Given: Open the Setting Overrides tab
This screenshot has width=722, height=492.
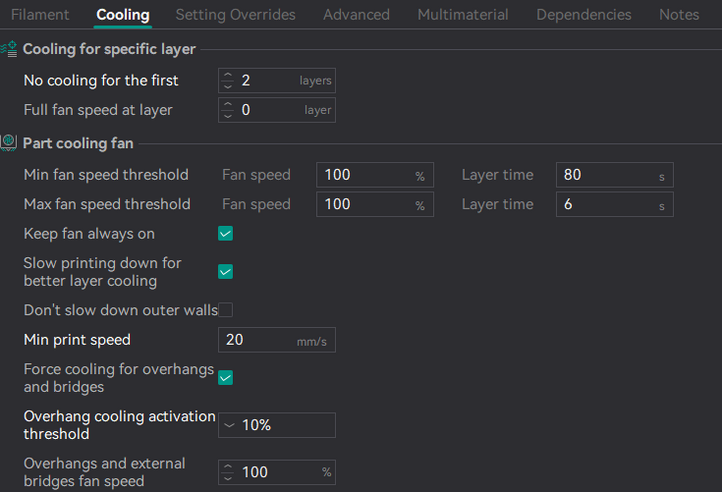Looking at the screenshot, I should tap(235, 15).
